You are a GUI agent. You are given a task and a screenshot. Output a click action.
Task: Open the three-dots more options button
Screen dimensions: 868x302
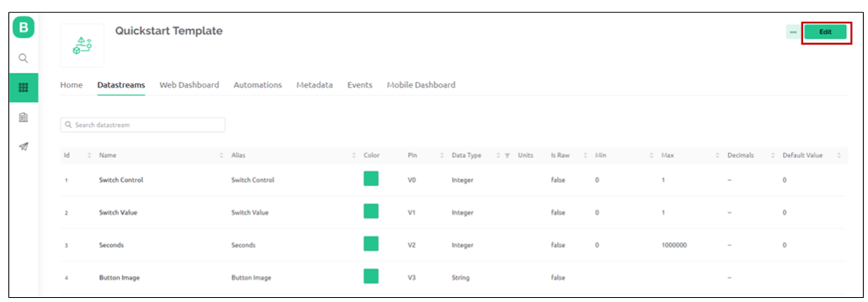point(794,32)
